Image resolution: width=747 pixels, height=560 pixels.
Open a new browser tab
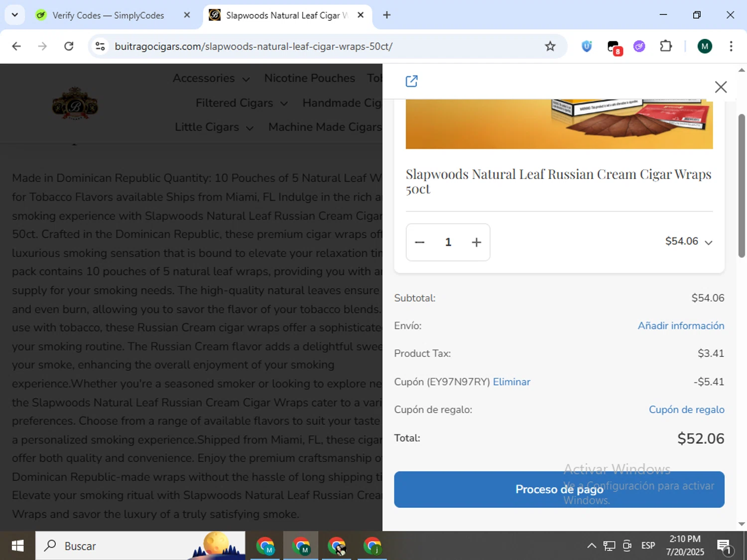(x=386, y=15)
